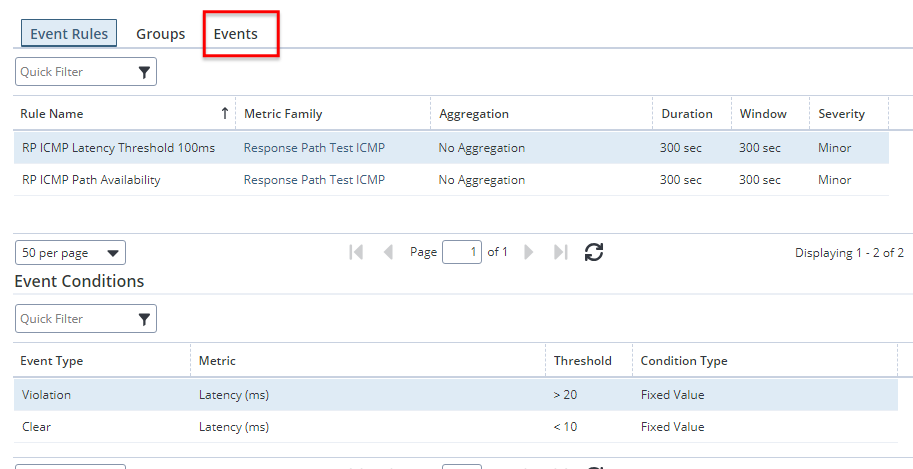Refresh the Event Rules table

594,252
